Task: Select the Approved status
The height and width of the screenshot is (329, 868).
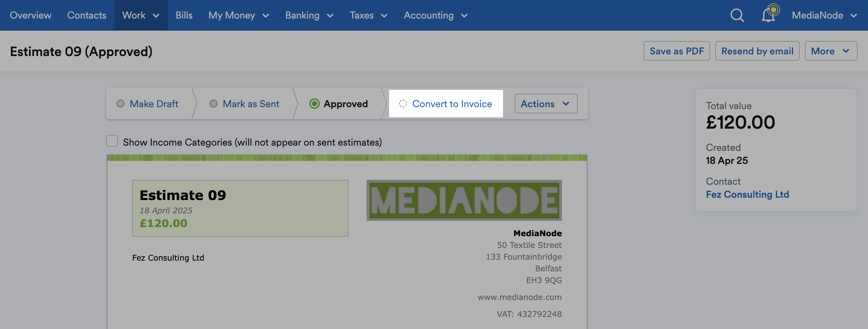Action: coord(339,104)
